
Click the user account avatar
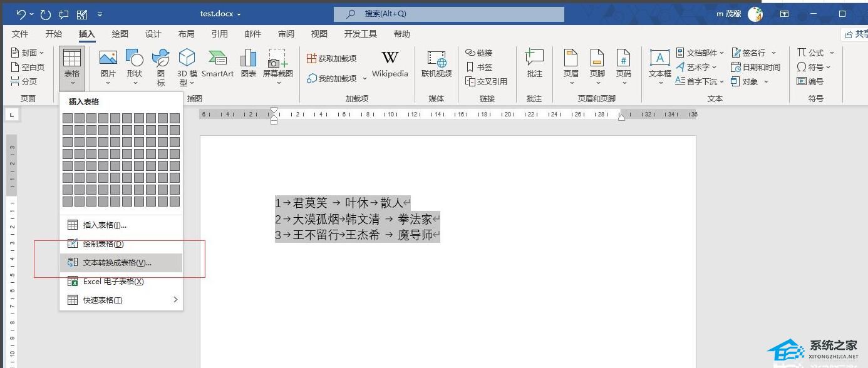[x=755, y=14]
